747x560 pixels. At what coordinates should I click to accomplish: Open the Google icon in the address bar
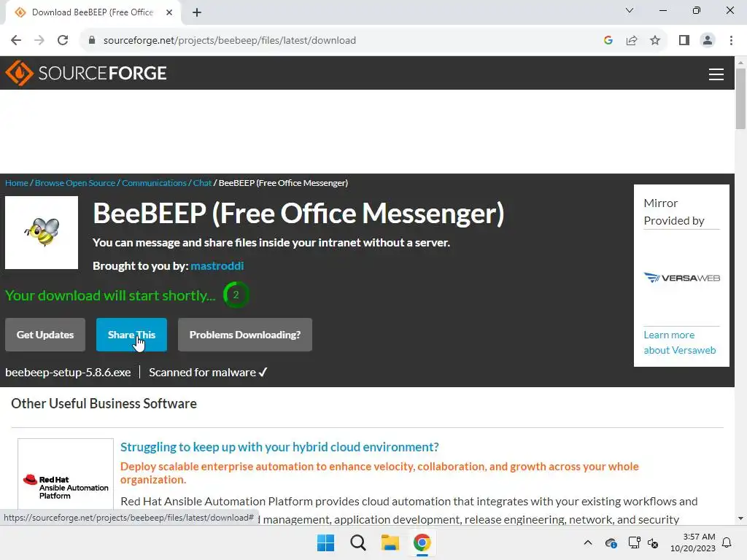coord(608,40)
